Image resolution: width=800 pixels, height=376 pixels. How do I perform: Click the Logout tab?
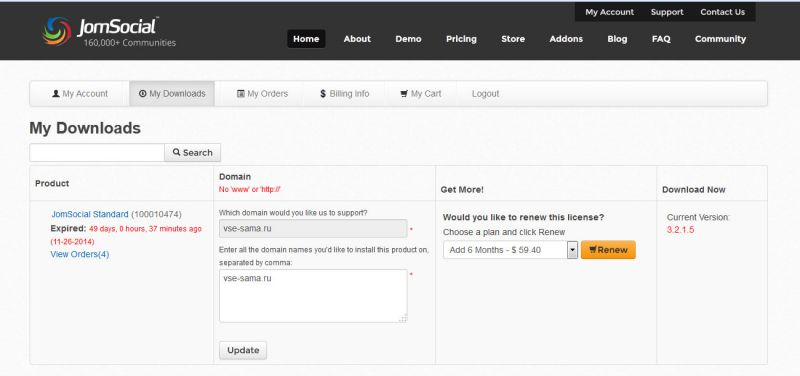point(485,94)
